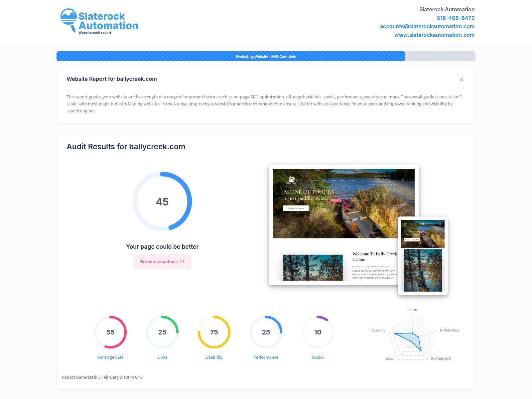Select the On-Page SEO 55 score ring

110,332
